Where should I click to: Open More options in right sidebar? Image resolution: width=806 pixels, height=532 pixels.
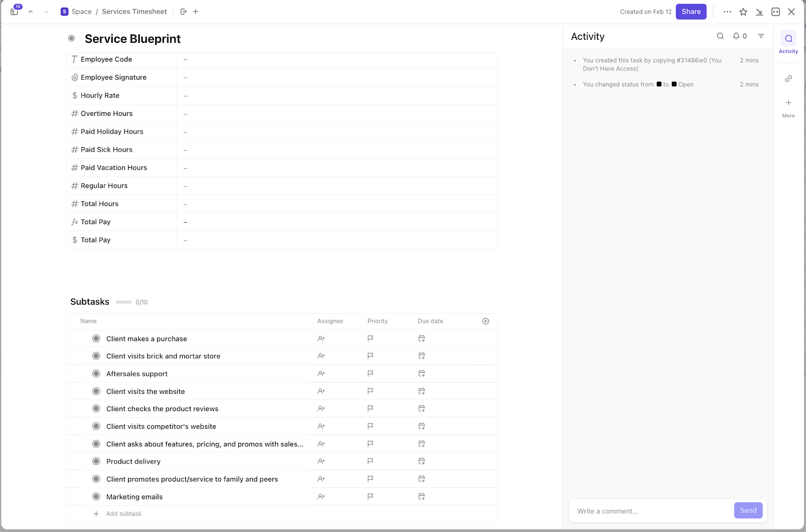pyautogui.click(x=788, y=107)
